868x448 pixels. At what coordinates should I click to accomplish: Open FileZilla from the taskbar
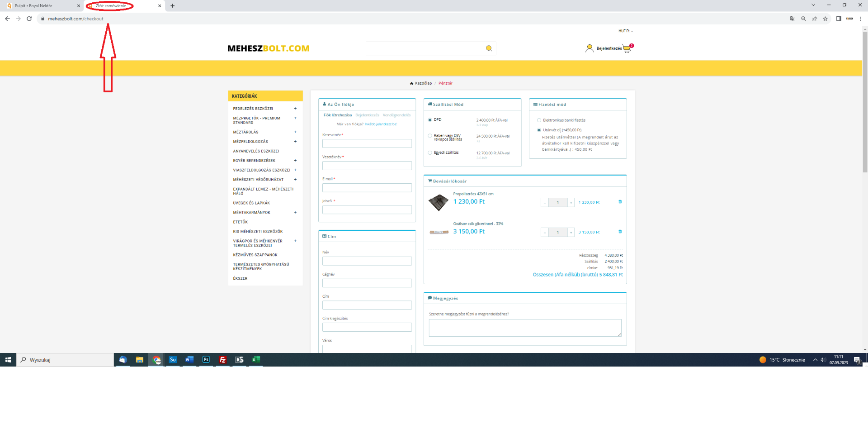pyautogui.click(x=223, y=360)
